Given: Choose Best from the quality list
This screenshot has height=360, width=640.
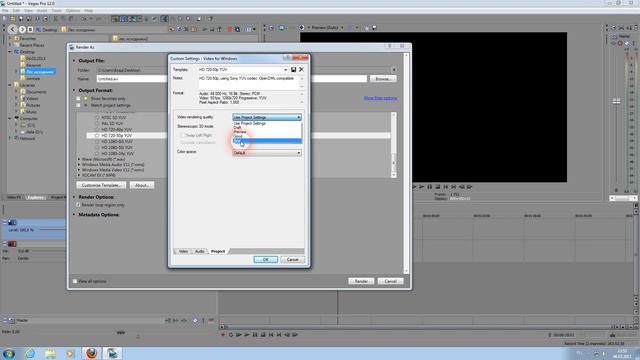Looking at the screenshot, I should (267, 141).
